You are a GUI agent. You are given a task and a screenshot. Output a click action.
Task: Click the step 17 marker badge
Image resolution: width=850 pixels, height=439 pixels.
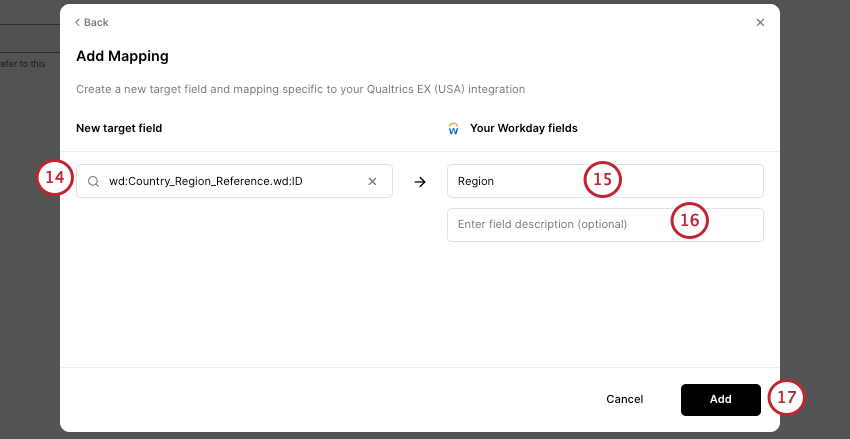(x=787, y=398)
